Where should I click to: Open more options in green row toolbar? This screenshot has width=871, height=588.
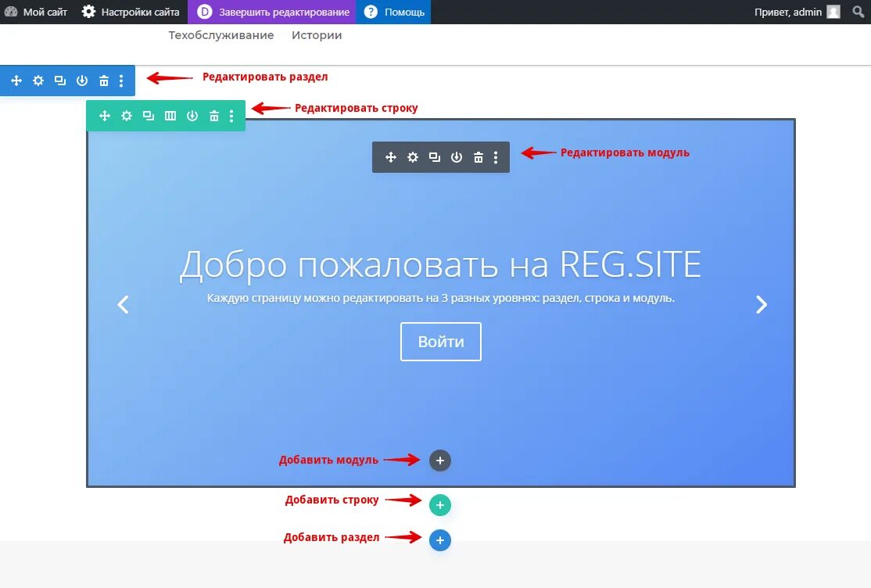[x=231, y=116]
